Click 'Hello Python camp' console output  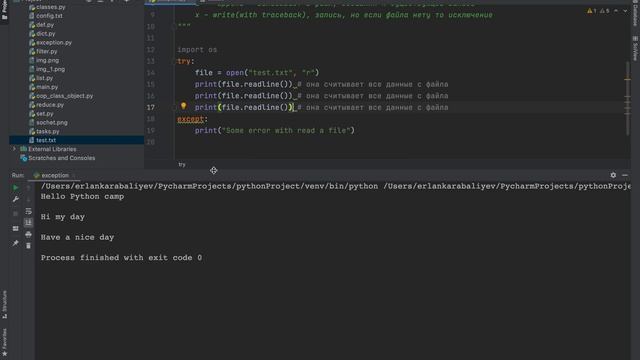click(82, 196)
